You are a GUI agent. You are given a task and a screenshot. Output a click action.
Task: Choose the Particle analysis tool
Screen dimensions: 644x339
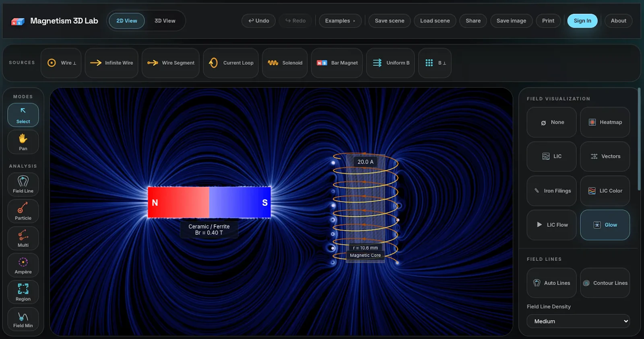click(x=23, y=211)
